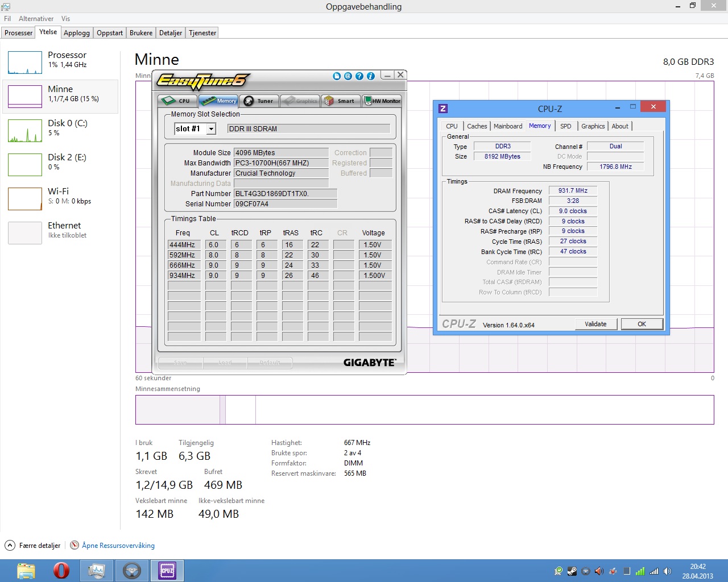Click the green checkmark tray icon
Screen dimensions: 728x582
point(559,571)
